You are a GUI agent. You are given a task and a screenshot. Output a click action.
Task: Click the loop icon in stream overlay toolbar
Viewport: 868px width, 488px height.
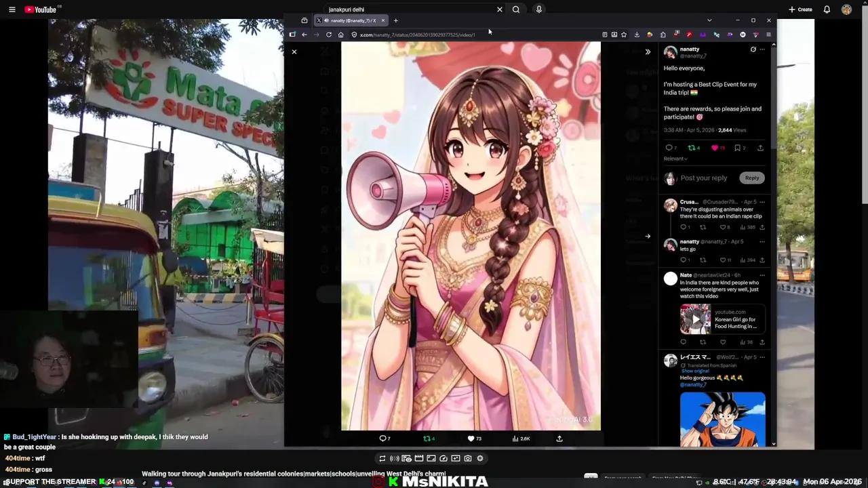click(x=382, y=458)
